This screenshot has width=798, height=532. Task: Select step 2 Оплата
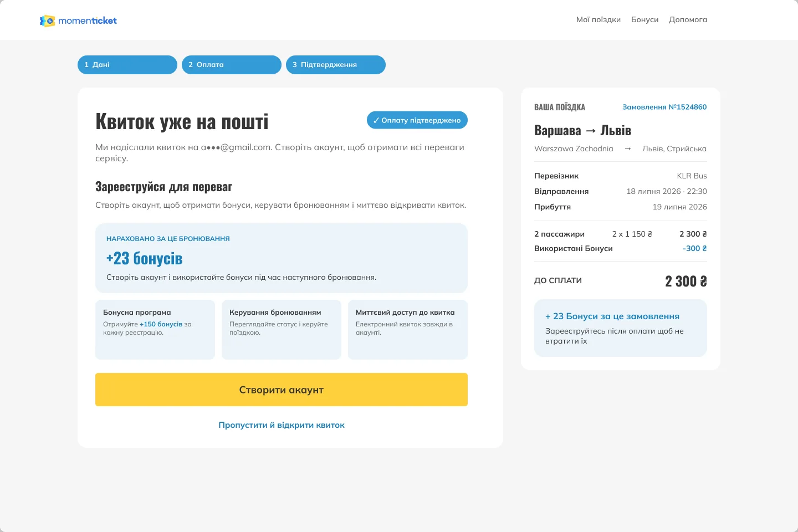pyautogui.click(x=232, y=65)
